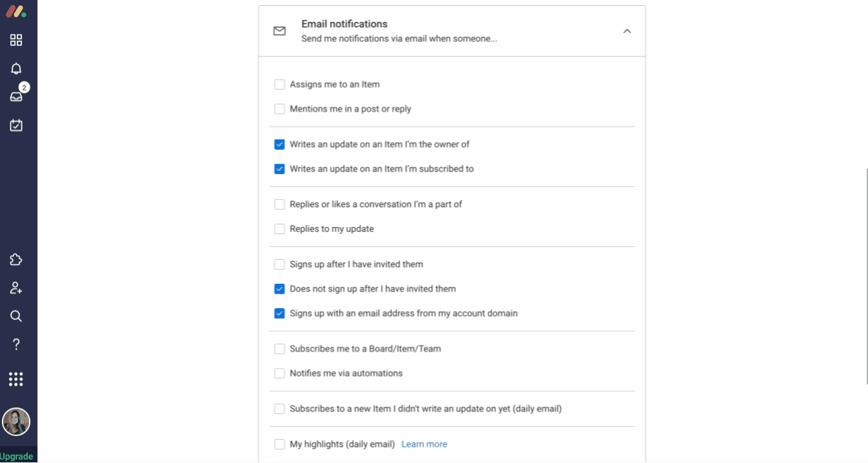Viewport: 868px width, 463px height.
Task: Enable 'My highlights (daily email)' checkbox
Action: [279, 444]
